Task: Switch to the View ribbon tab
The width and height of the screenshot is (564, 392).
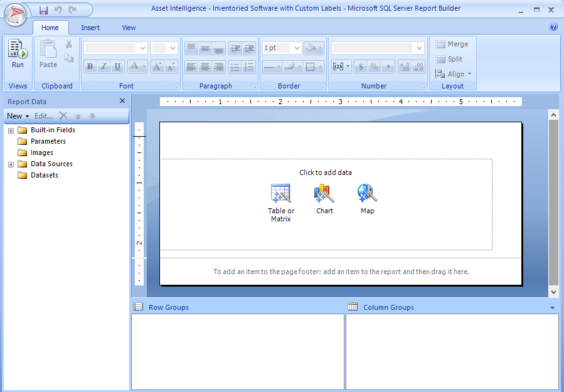Action: (129, 28)
